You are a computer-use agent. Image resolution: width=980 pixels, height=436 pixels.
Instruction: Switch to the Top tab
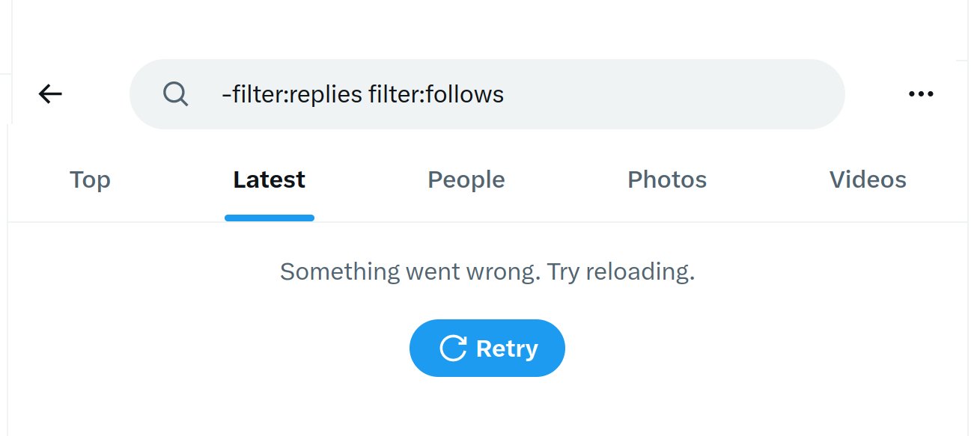(90, 179)
